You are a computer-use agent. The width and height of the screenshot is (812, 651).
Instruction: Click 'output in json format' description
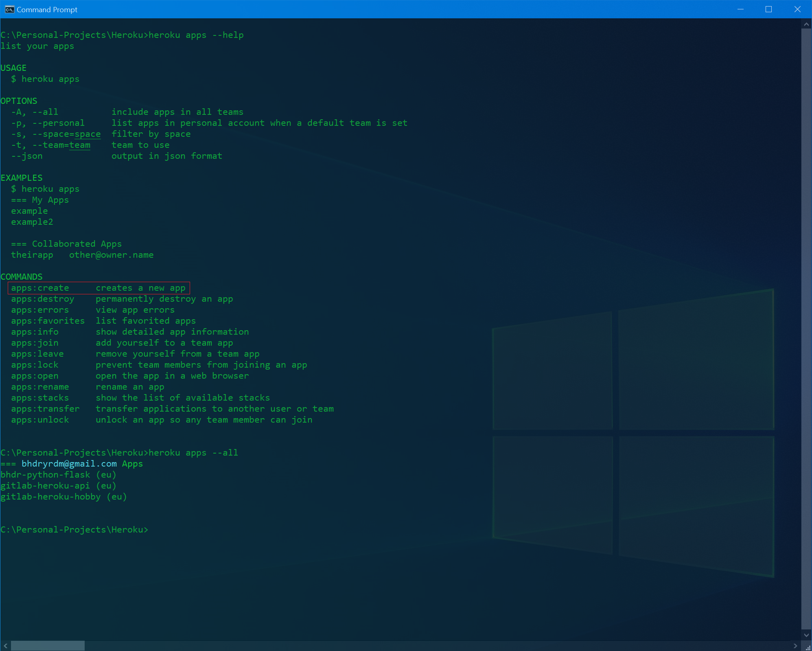[x=167, y=156]
